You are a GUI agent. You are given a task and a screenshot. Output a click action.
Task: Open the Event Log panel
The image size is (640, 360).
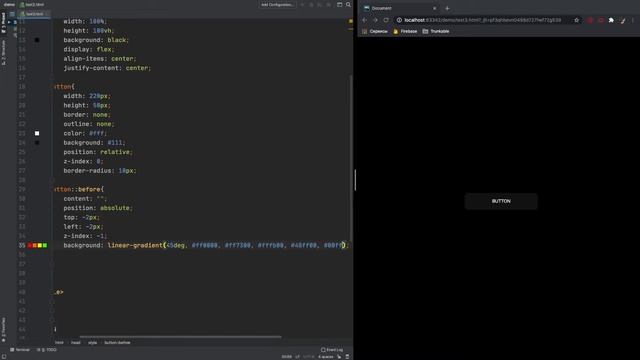click(332, 350)
